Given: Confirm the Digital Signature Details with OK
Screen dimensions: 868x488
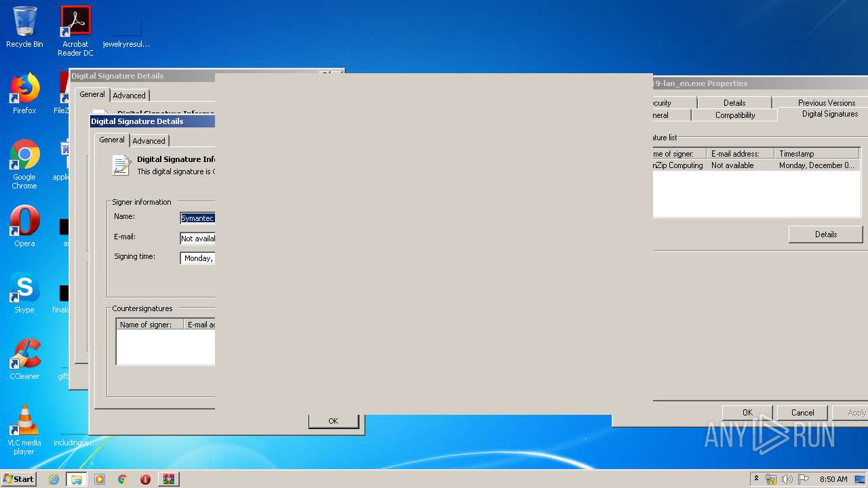Looking at the screenshot, I should click(x=333, y=421).
